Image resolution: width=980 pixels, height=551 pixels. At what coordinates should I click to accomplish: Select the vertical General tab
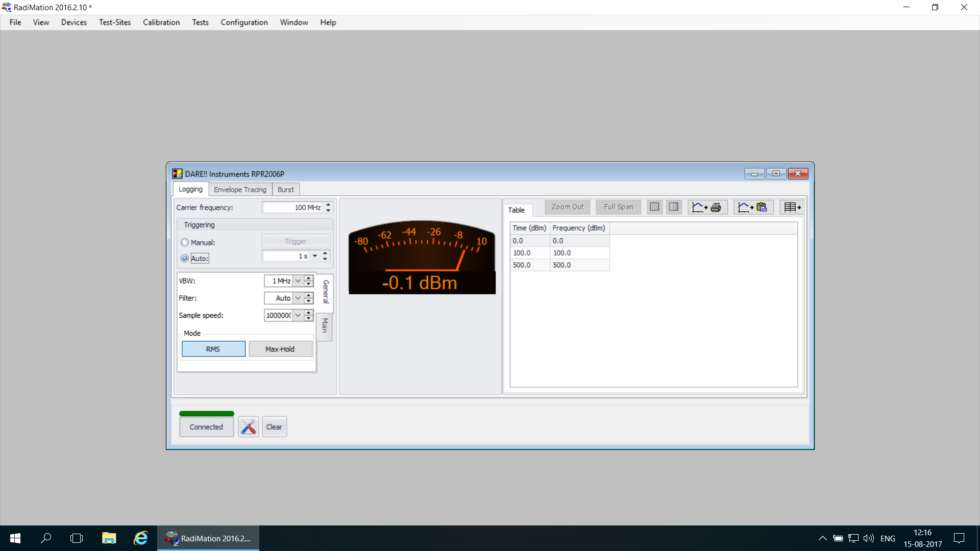(x=326, y=292)
